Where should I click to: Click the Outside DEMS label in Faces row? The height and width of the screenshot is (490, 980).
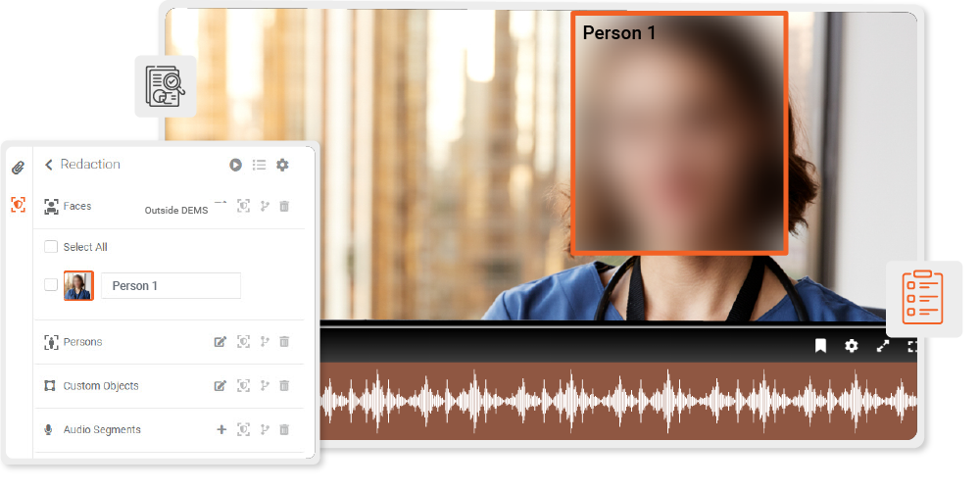point(176,211)
